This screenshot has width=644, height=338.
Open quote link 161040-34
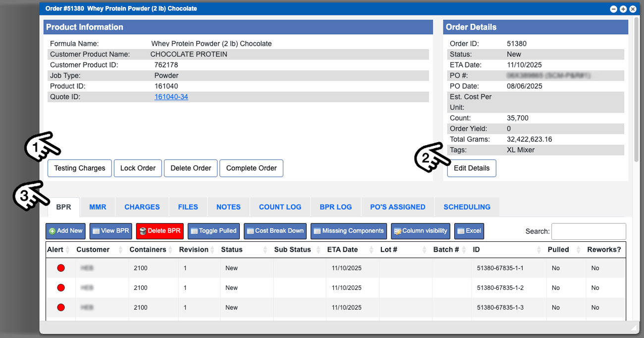(171, 97)
